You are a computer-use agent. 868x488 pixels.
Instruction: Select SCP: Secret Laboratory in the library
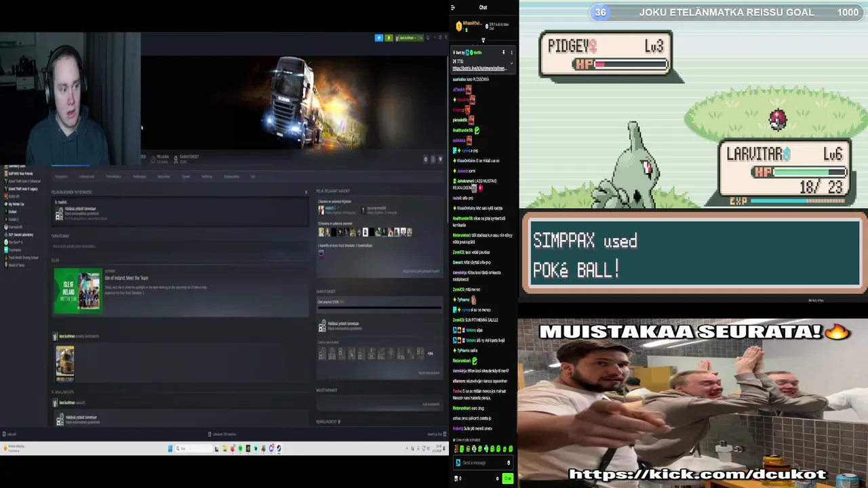pos(19,235)
